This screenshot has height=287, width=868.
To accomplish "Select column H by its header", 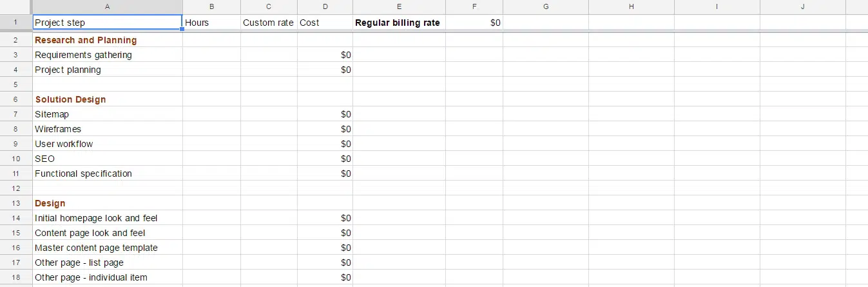I will (631, 6).
